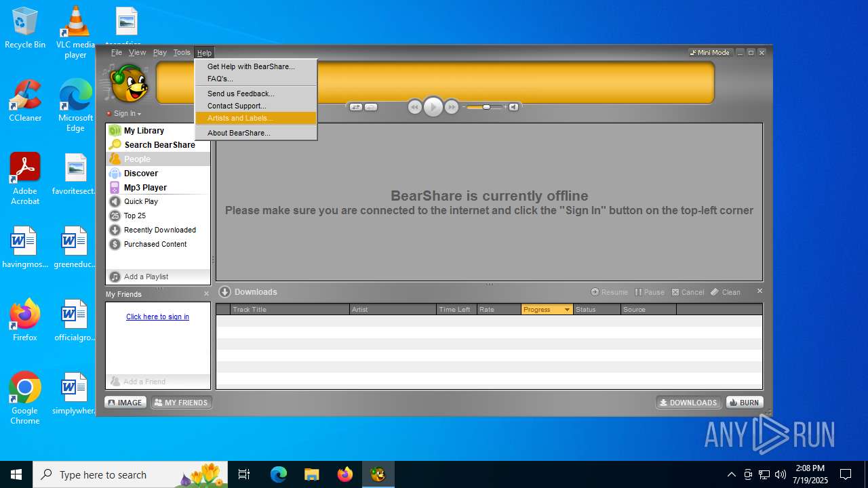Select Artists and Labels menu entry
The width and height of the screenshot is (868, 488).
click(256, 118)
